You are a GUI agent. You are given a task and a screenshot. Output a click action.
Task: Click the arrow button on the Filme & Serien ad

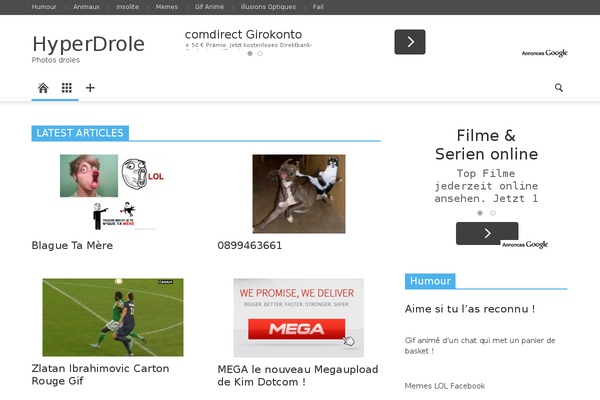click(487, 233)
